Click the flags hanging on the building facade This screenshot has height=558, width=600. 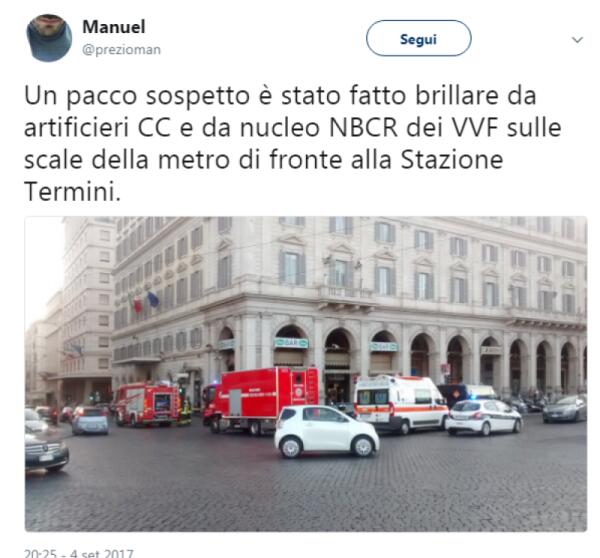tap(143, 301)
